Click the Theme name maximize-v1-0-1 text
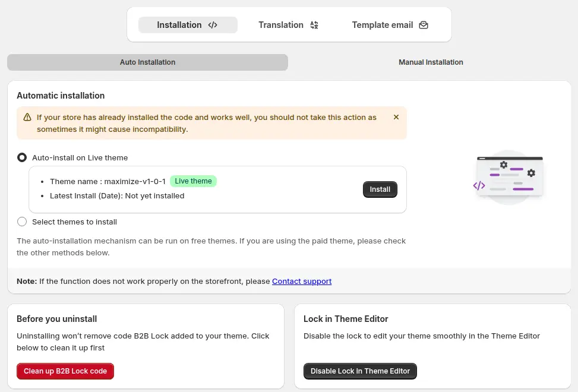578x392 pixels. point(108,182)
